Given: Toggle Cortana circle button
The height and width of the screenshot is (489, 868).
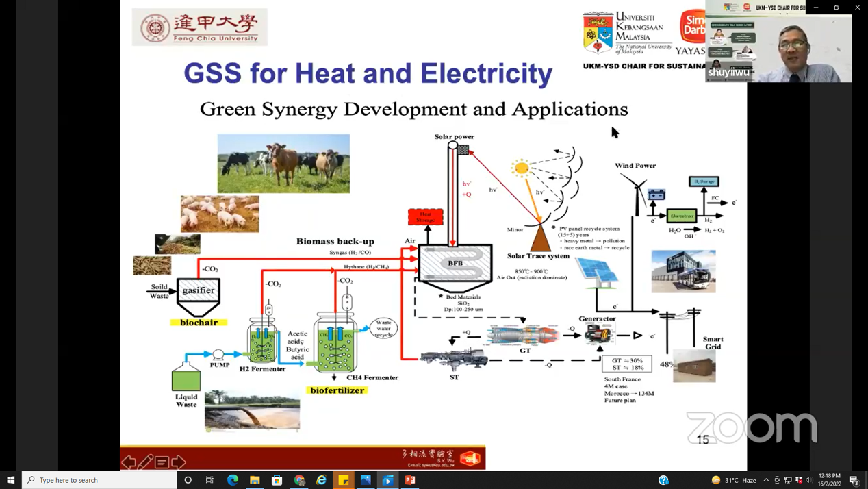Looking at the screenshot, I should [x=188, y=480].
